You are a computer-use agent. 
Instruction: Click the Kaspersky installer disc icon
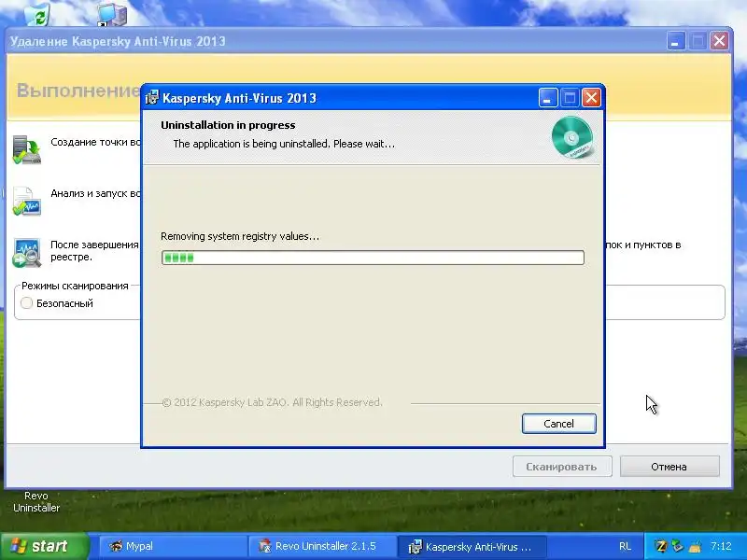(x=572, y=137)
